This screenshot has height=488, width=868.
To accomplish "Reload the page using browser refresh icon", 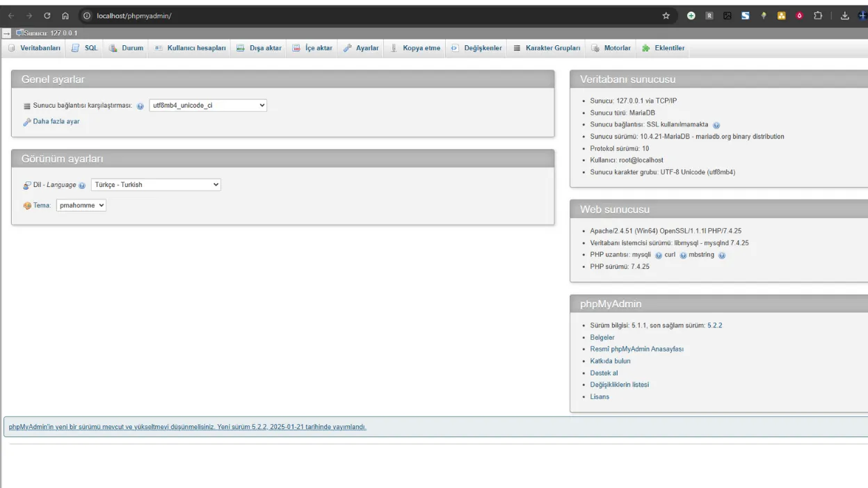I will pos(47,15).
